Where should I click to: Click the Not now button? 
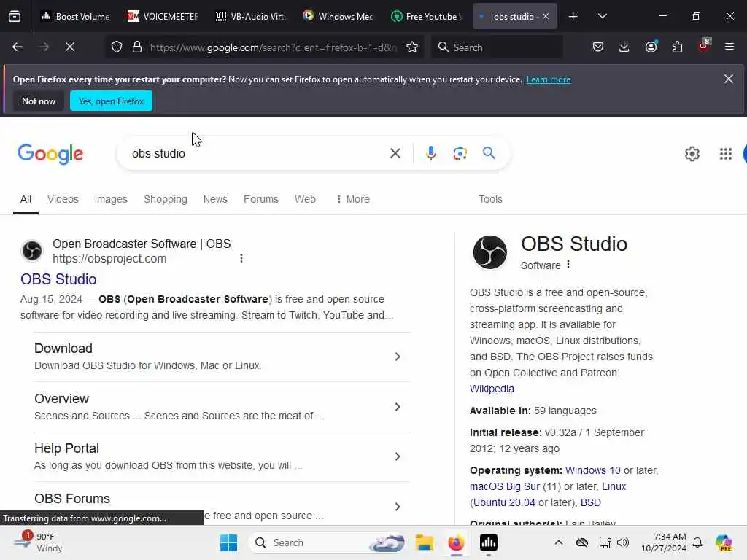point(39,101)
